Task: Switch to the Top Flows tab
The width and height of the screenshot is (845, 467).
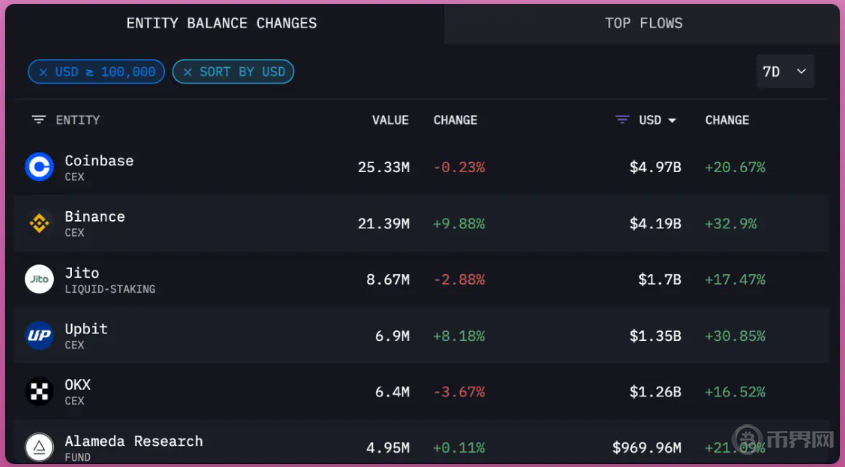Action: pyautogui.click(x=643, y=23)
